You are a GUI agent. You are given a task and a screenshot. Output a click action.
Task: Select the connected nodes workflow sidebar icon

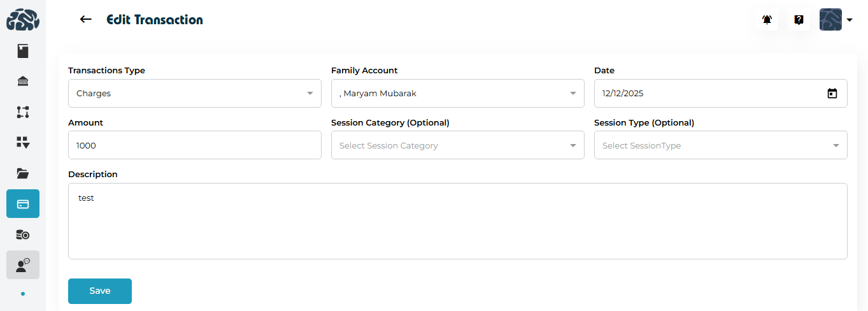coord(23,112)
